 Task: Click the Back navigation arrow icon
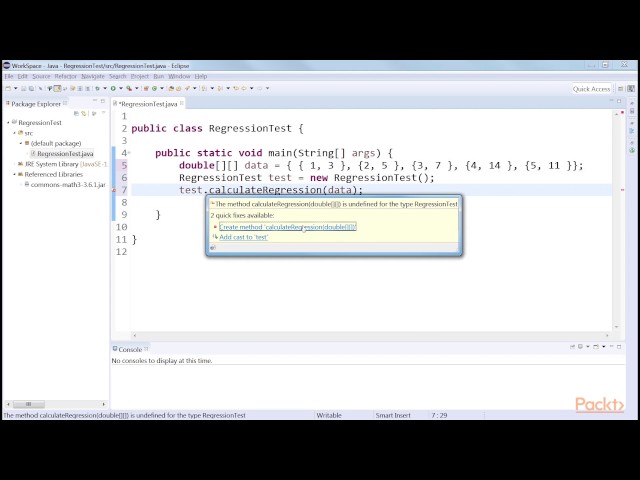pyautogui.click(x=244, y=88)
